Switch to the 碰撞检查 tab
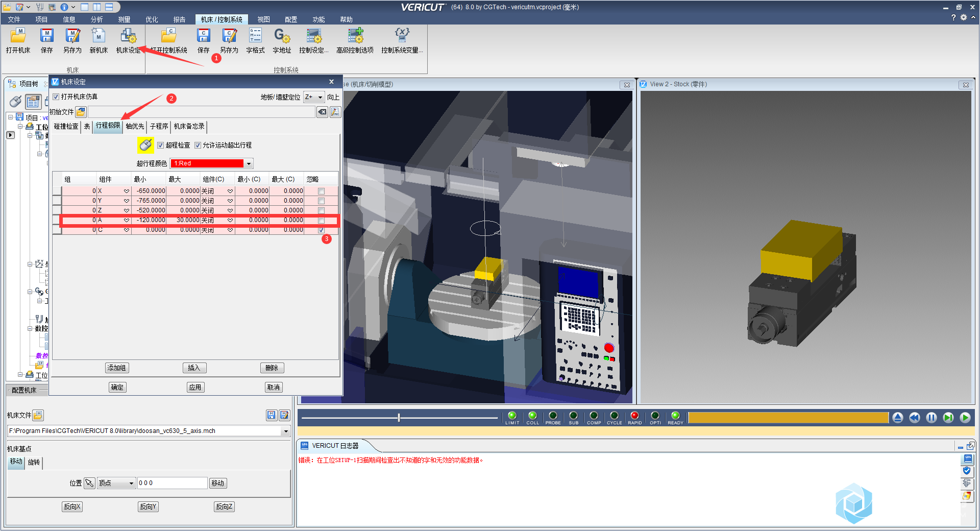Viewport: 980px width, 531px height. (x=66, y=126)
